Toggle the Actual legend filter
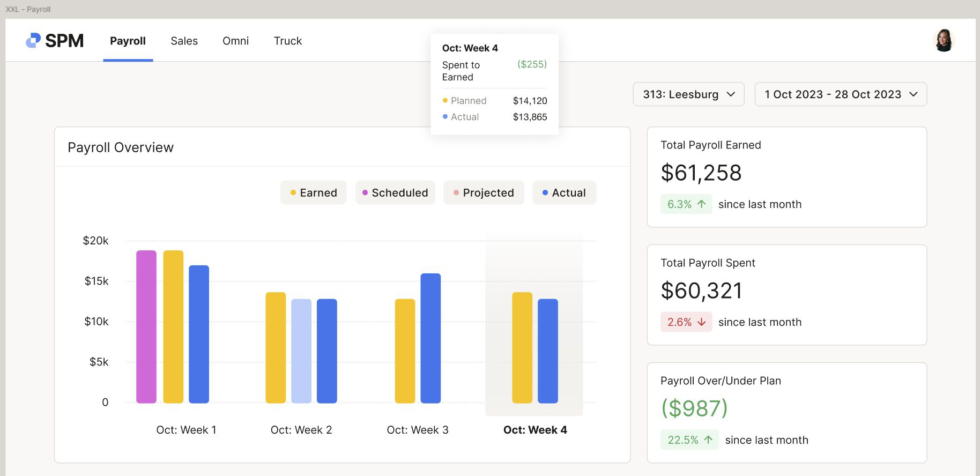The image size is (980, 476). coord(564,192)
